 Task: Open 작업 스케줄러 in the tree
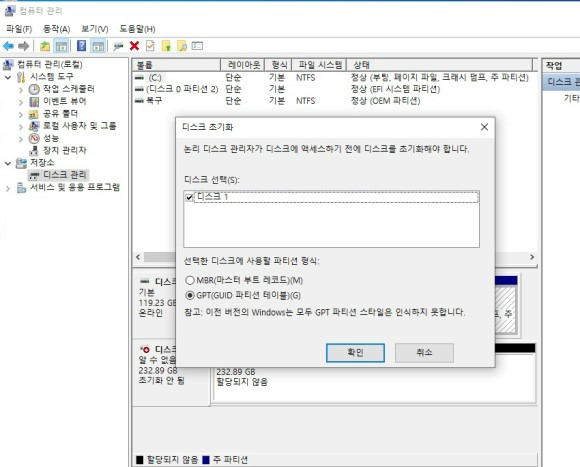tap(68, 89)
